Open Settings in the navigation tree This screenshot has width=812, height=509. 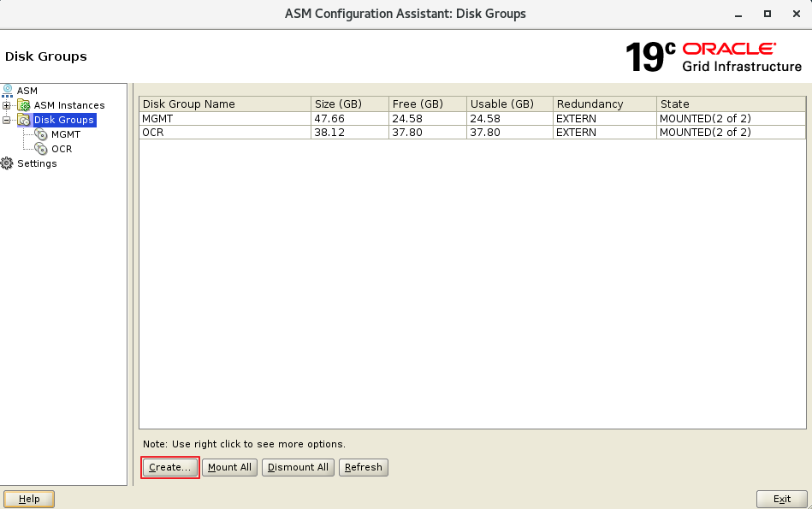point(37,163)
